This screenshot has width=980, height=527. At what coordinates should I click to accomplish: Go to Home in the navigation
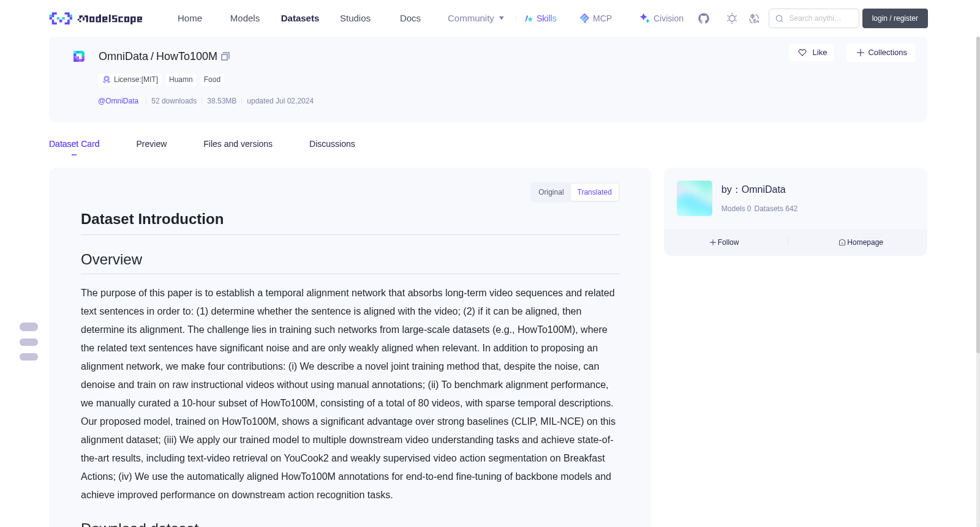point(190,18)
